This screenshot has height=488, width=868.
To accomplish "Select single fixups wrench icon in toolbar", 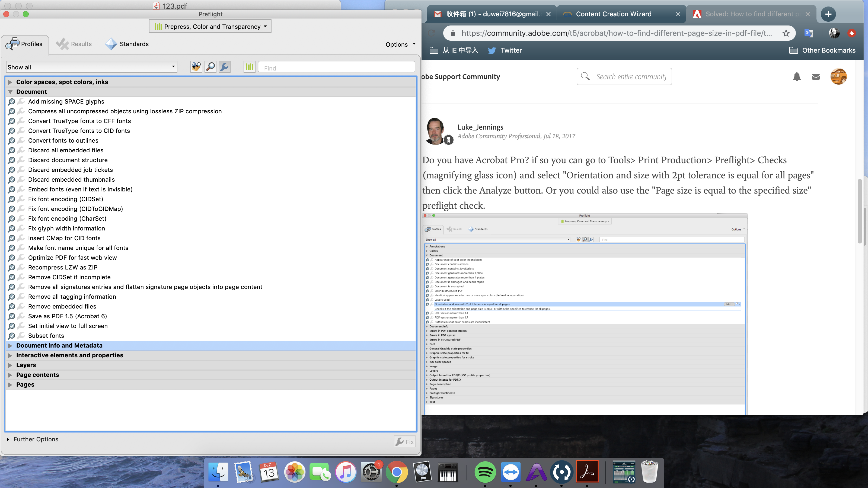I will click(x=224, y=67).
